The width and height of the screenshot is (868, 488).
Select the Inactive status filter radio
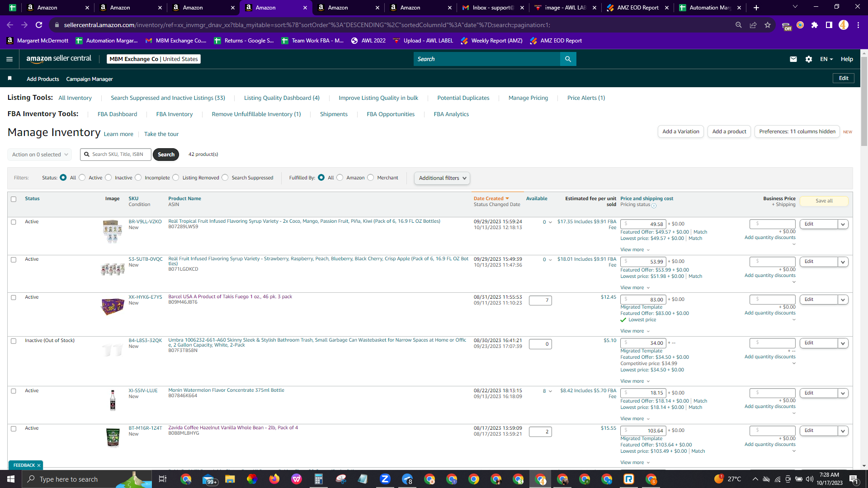pyautogui.click(x=108, y=178)
